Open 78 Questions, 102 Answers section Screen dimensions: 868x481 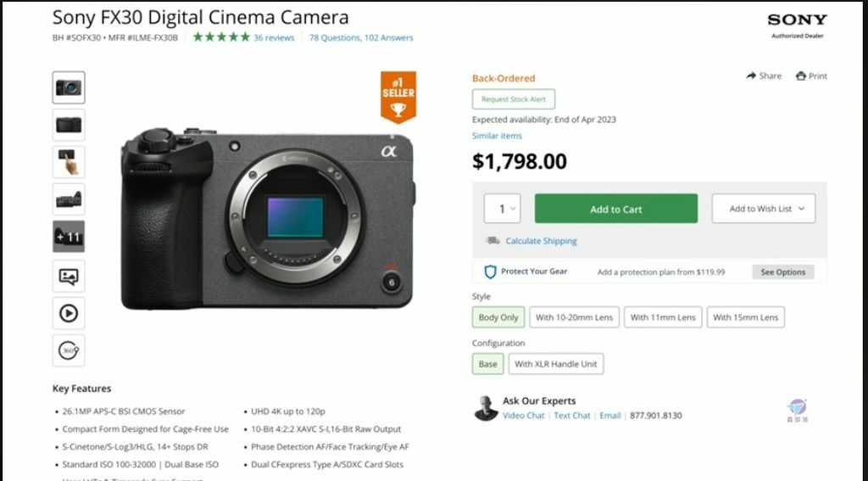coord(361,37)
